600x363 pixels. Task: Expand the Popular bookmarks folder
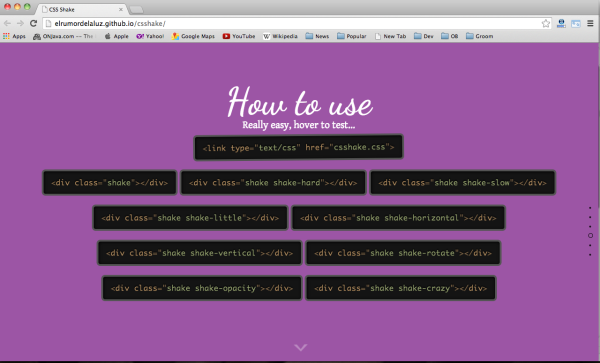(x=352, y=36)
